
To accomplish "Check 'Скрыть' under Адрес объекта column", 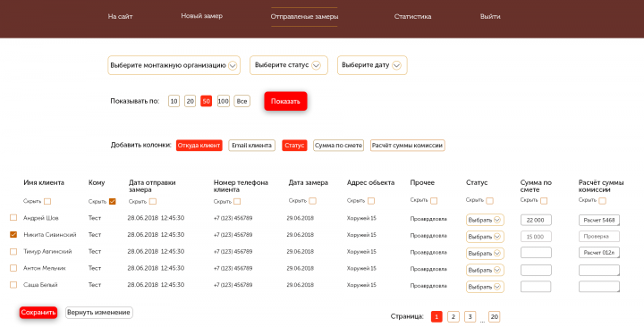I will 371,201.
